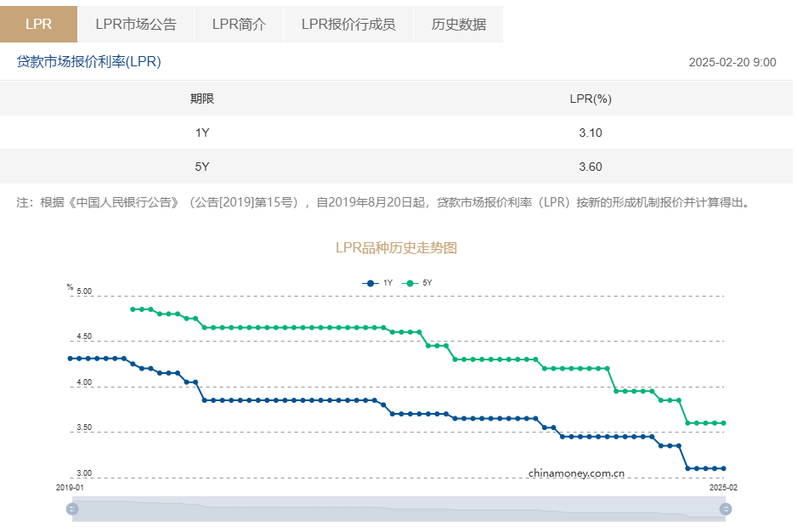
Task: Select the LPR简介 tab
Action: [239, 24]
